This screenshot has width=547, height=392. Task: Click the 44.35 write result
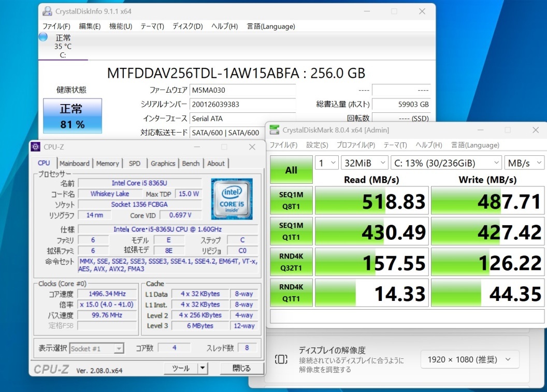click(x=488, y=292)
